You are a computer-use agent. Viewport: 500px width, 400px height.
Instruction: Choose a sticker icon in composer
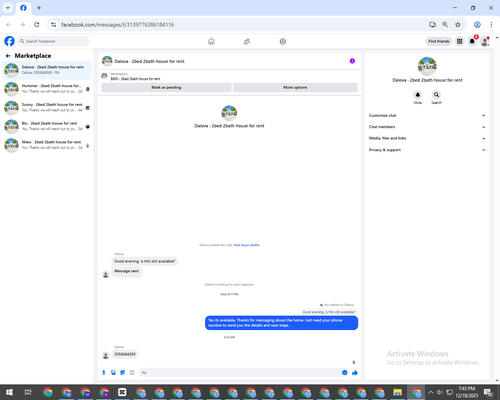(x=123, y=372)
